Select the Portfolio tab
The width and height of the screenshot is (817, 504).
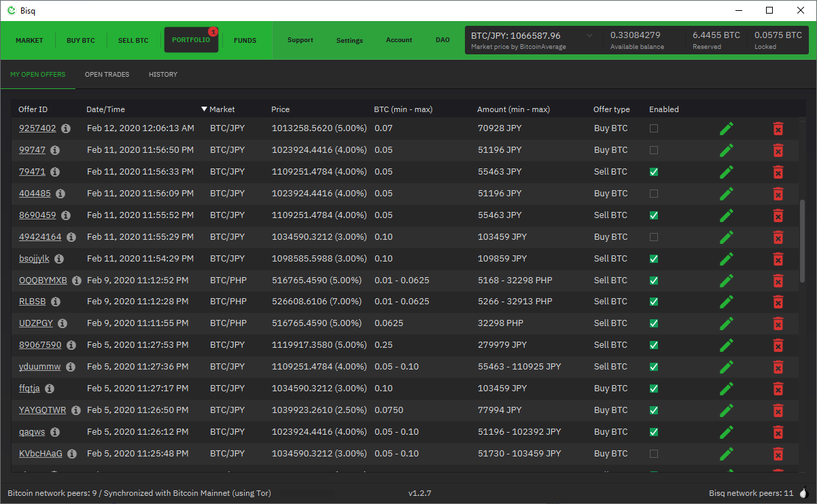pos(191,40)
